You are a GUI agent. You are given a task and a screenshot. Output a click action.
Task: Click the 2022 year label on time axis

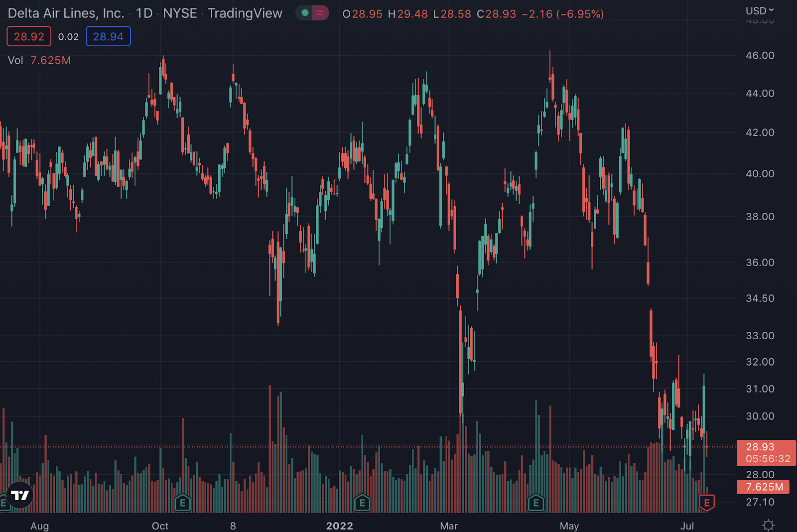pos(339,526)
